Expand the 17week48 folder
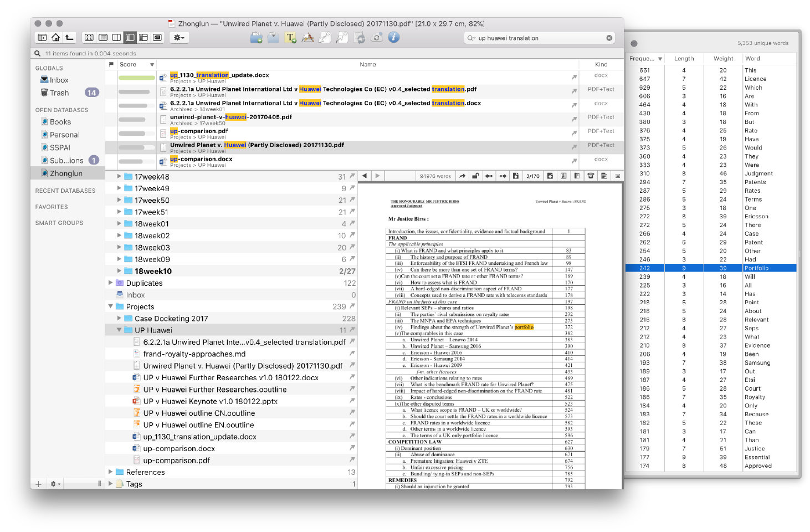The width and height of the screenshot is (810, 532). coord(119,176)
